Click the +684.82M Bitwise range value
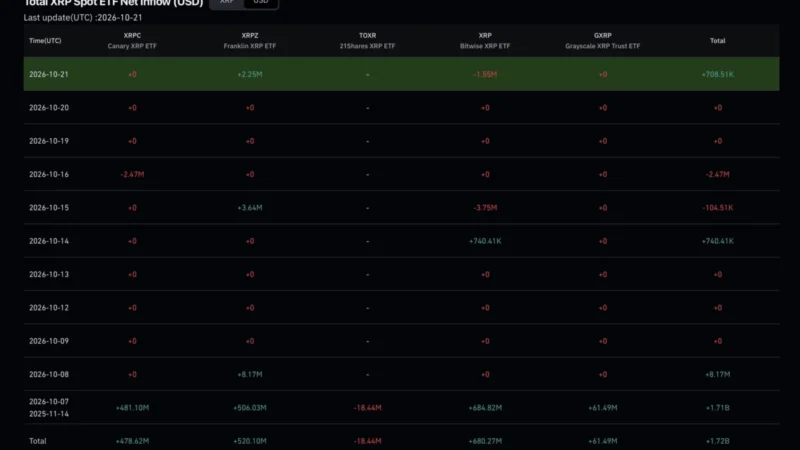 click(485, 408)
